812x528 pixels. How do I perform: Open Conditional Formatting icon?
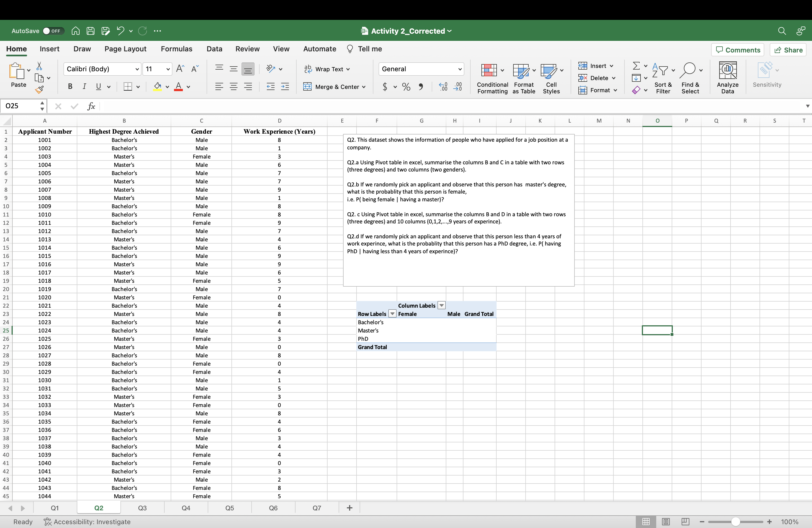(489, 70)
